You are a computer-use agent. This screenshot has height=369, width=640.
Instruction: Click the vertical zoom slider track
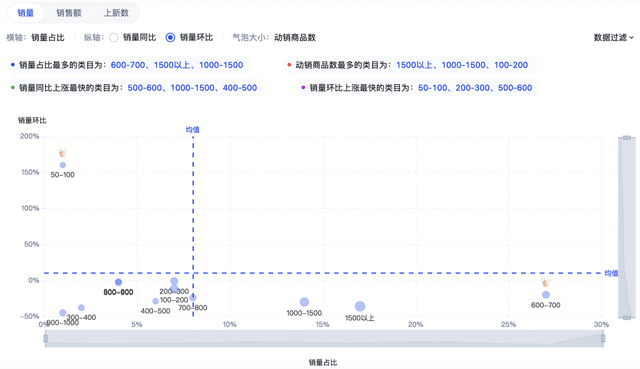point(627,228)
